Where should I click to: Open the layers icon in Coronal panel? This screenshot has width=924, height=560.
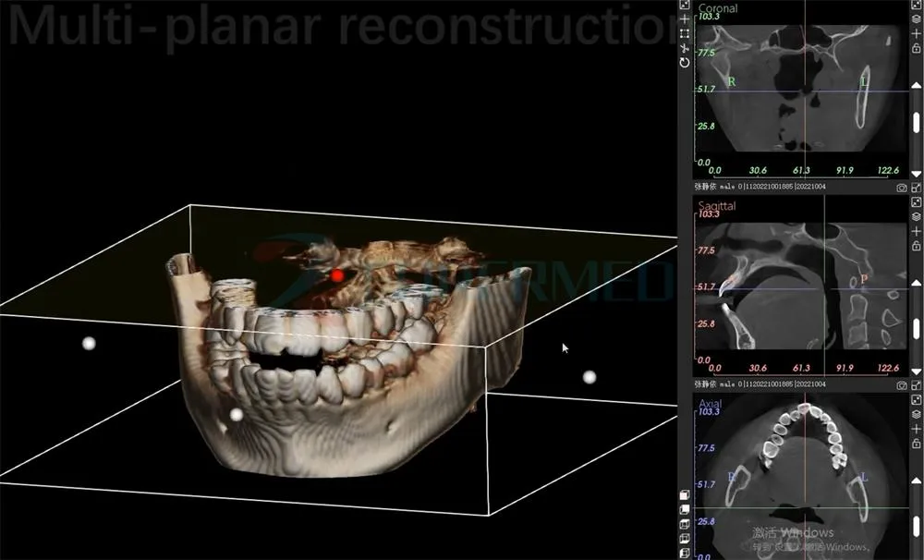[x=916, y=20]
